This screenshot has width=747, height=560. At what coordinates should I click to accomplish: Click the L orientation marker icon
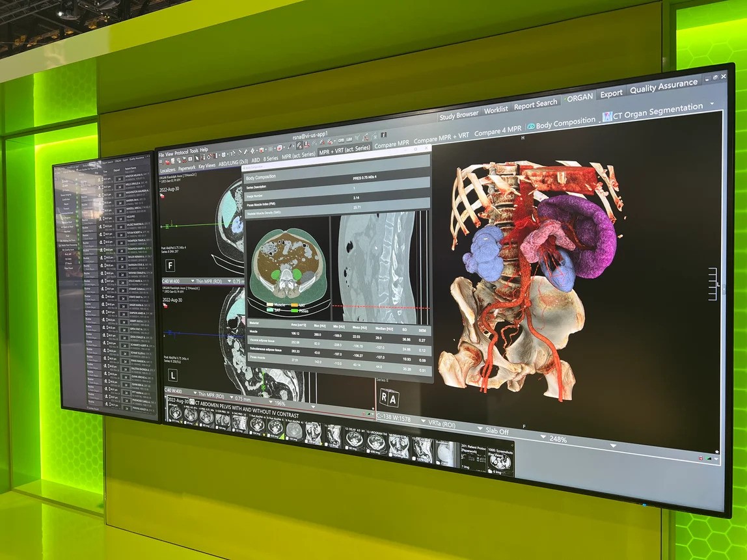pos(172,375)
